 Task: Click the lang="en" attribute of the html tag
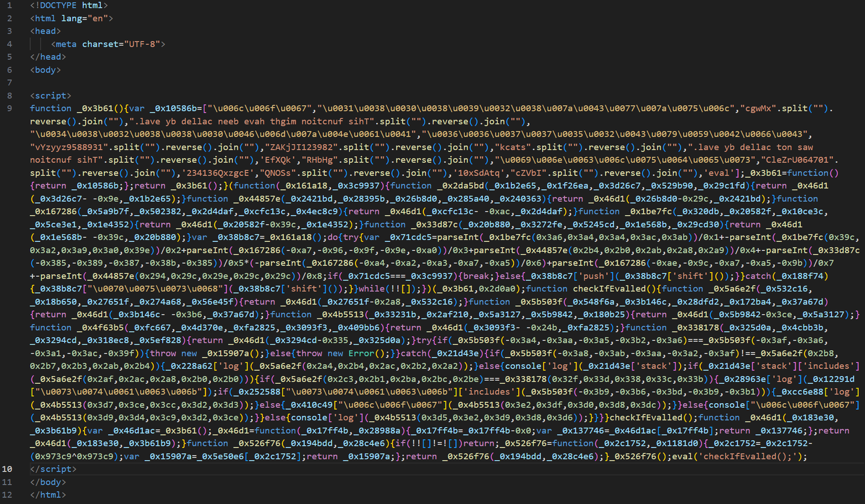(x=84, y=18)
